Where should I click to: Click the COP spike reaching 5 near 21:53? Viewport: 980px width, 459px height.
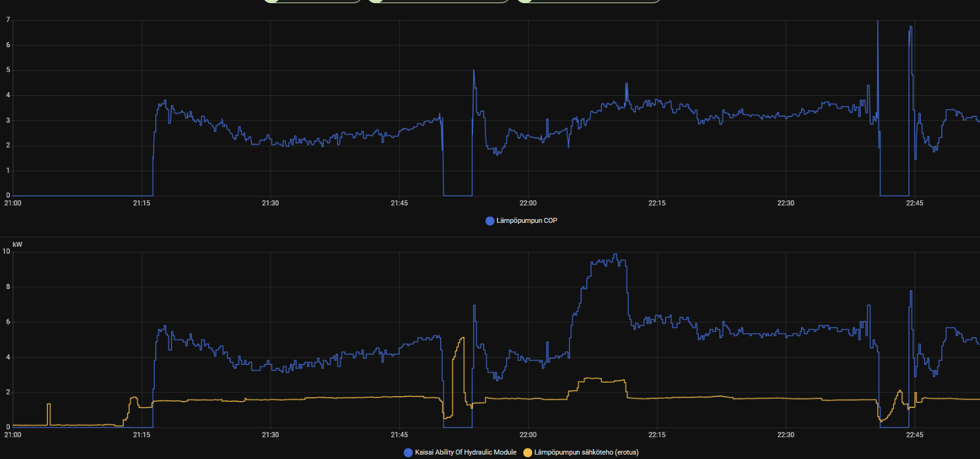[474, 71]
